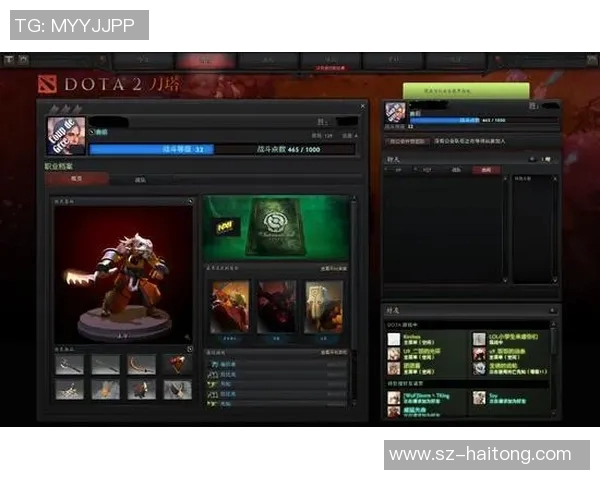Close the player profile panel
Screen dimensions: 600x480
[x=363, y=106]
